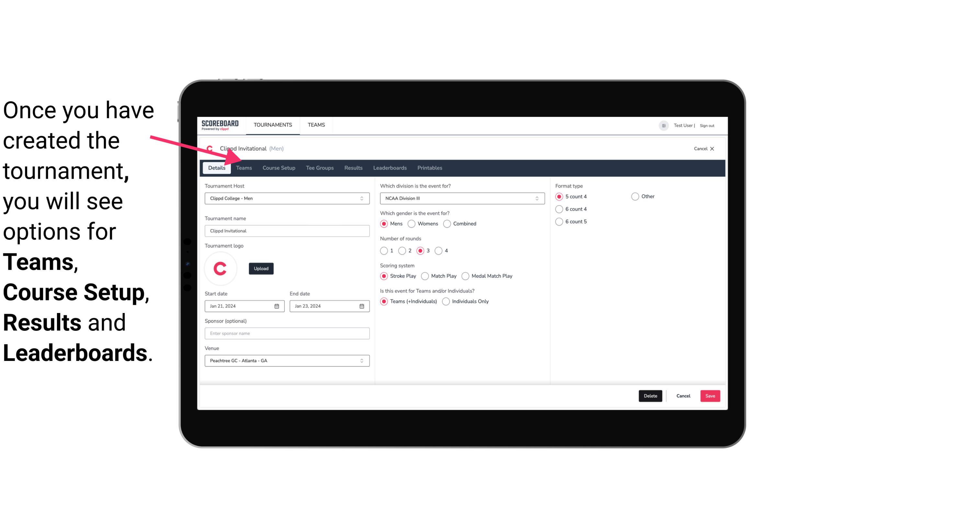The height and width of the screenshot is (527, 980).
Task: Click the Tournament name input field
Action: 286,230
